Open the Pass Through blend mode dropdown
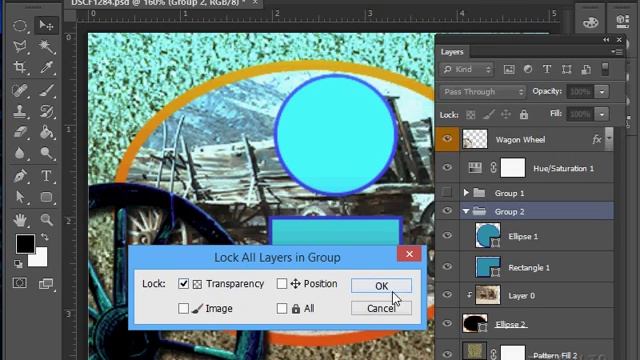 click(483, 92)
